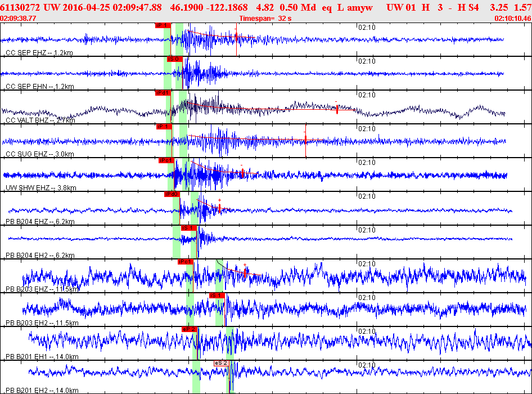Click the amyw analyst name in header
The width and height of the screenshot is (532, 394).
pos(360,7)
